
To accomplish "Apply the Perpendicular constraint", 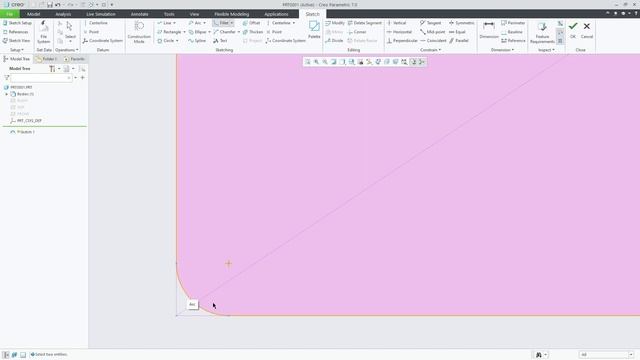I will point(402,41).
